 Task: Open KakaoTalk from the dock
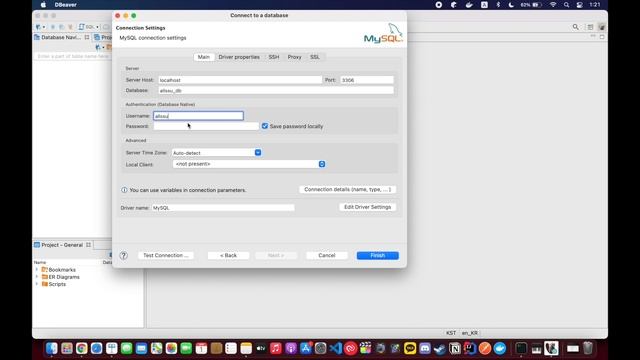[x=410, y=348]
